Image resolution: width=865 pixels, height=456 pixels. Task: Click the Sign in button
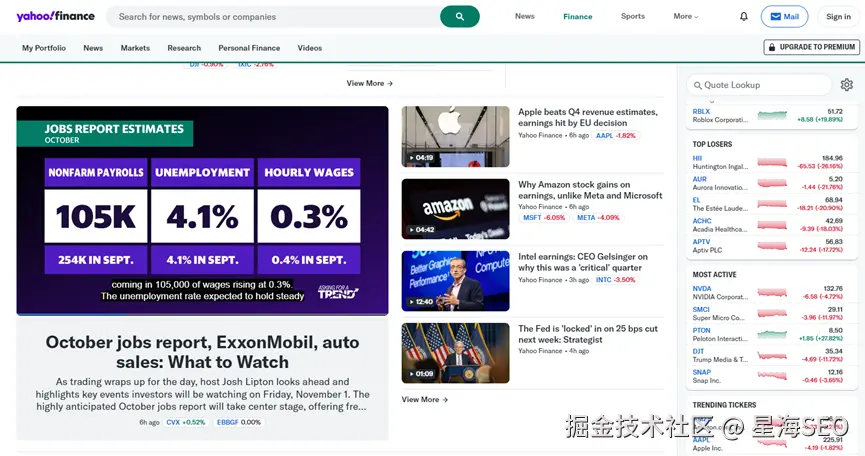[x=838, y=17]
